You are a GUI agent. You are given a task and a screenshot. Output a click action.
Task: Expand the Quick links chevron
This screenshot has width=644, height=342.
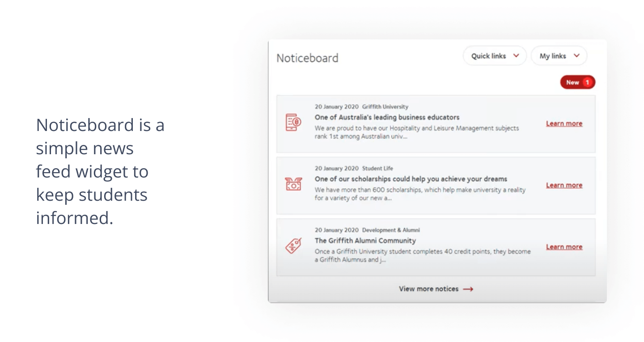[516, 56]
